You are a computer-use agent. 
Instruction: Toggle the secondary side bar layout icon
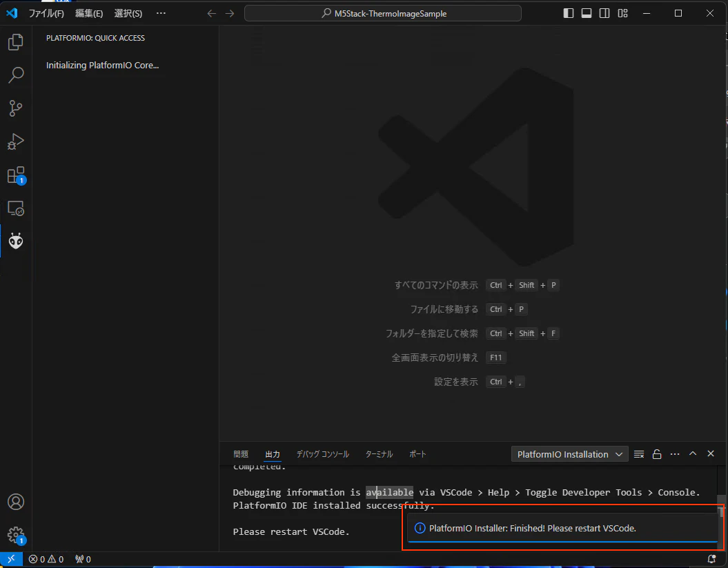pyautogui.click(x=604, y=13)
